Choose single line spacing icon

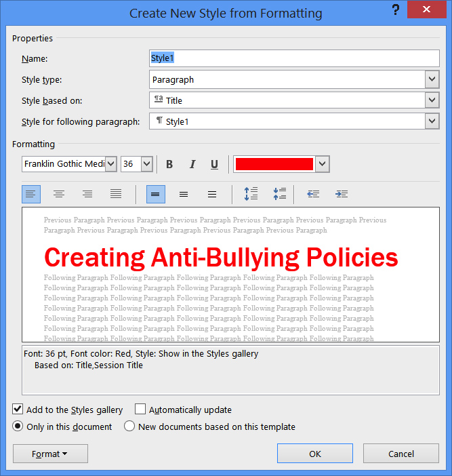(x=156, y=194)
